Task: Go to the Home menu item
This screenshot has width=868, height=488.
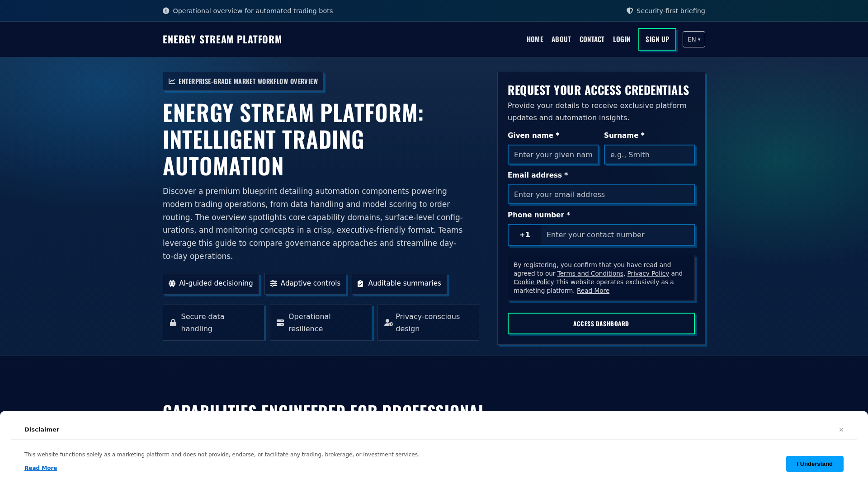Action: point(535,39)
